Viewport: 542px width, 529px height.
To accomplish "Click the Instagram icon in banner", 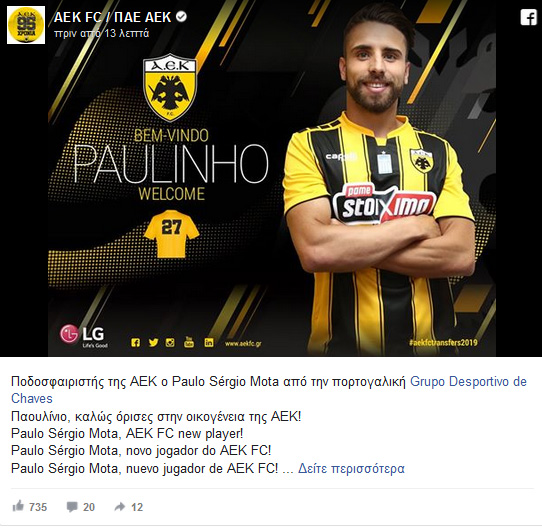I will pos(170,343).
